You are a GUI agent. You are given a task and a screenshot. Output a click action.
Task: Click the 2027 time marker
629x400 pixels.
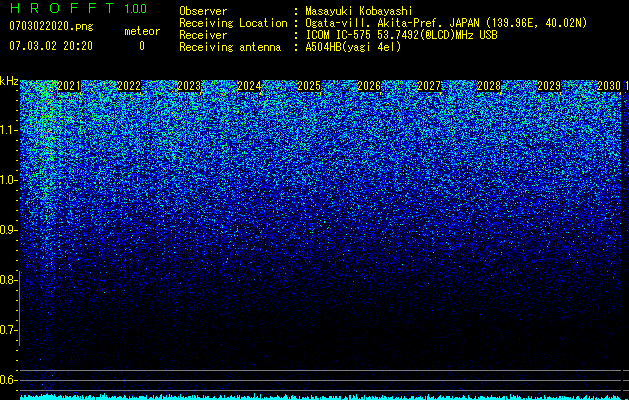429,86
